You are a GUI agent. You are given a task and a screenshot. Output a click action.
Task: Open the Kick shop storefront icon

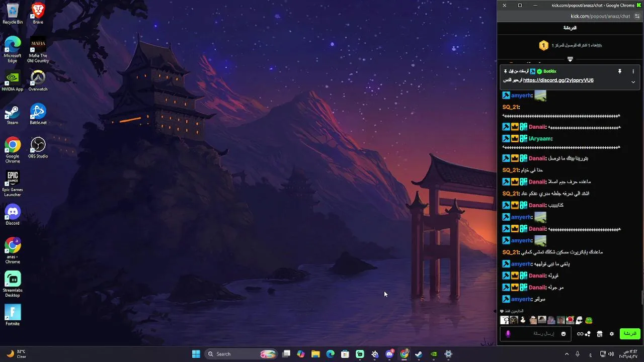600,334
